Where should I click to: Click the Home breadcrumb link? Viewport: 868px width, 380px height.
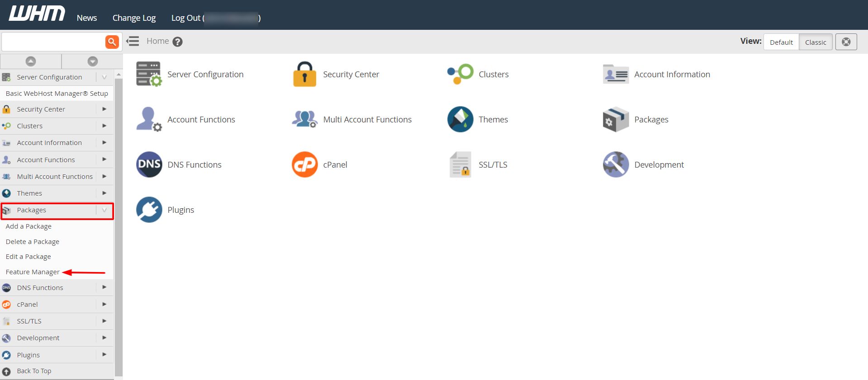click(x=157, y=41)
